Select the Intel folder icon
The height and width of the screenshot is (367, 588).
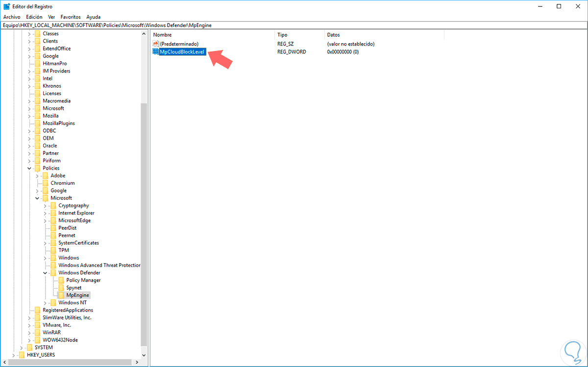[38, 78]
